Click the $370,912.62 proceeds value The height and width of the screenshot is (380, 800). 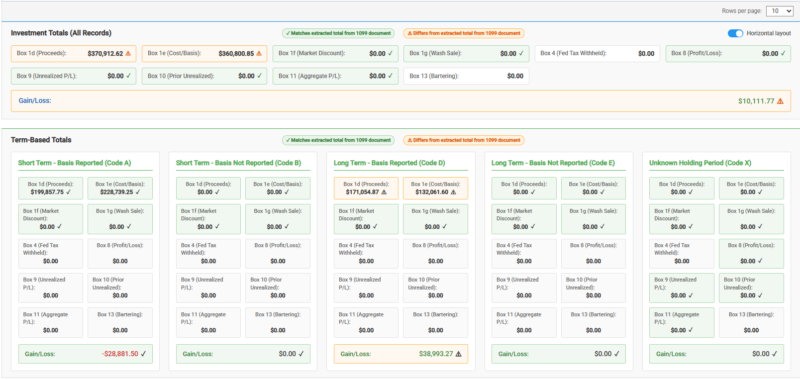(x=105, y=53)
